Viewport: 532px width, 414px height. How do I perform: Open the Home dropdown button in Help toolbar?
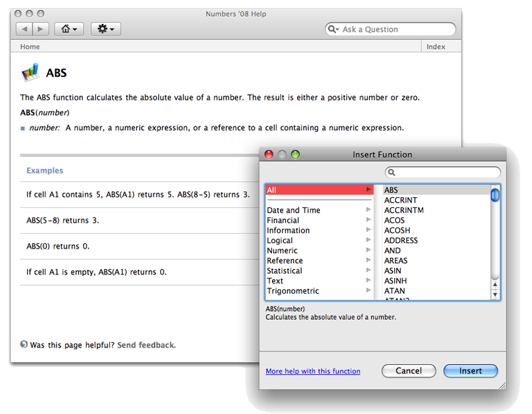tap(69, 29)
